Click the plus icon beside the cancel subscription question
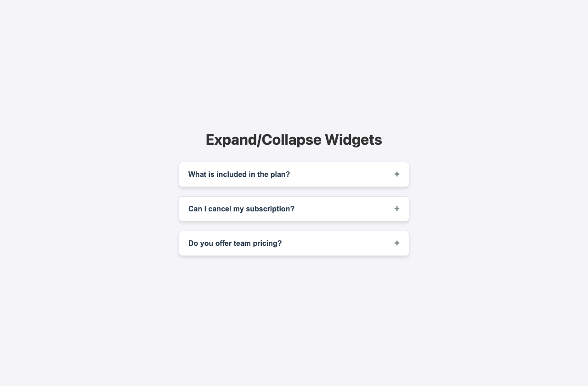The width and height of the screenshot is (588, 386). click(x=397, y=209)
